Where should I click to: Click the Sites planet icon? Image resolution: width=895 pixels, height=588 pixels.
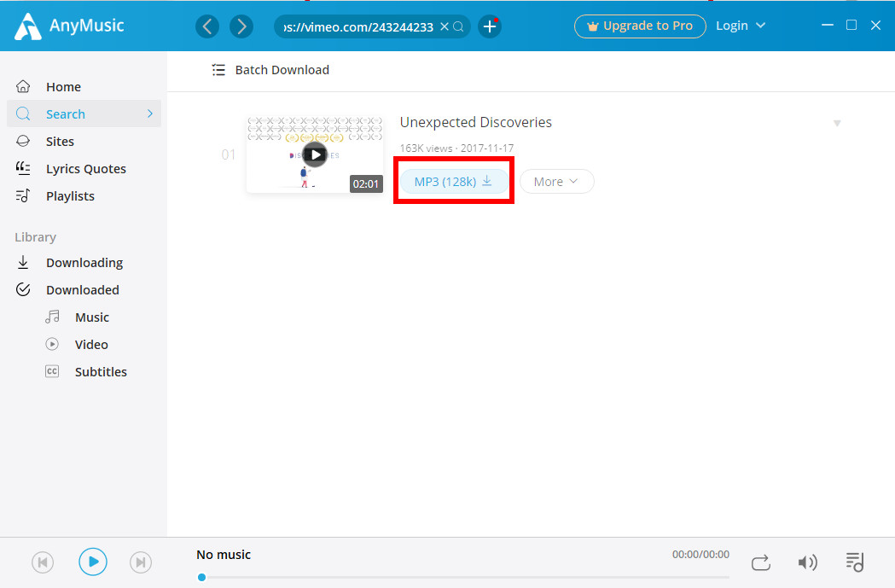tap(23, 141)
